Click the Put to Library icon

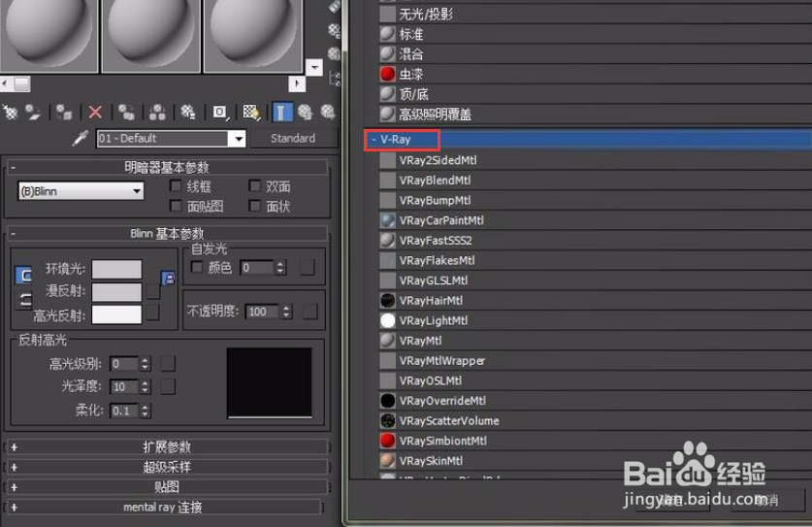click(188, 112)
